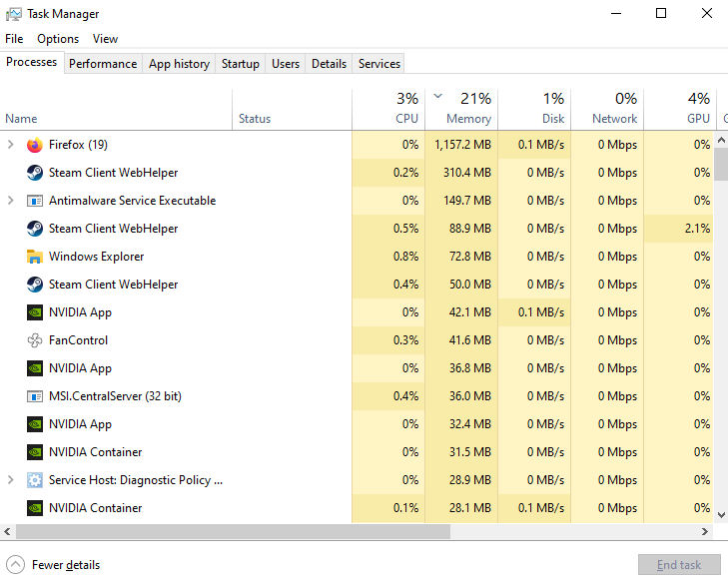The width and height of the screenshot is (728, 587).
Task: Click NVIDIA Container icon using 28.1 MB
Action: click(35, 508)
